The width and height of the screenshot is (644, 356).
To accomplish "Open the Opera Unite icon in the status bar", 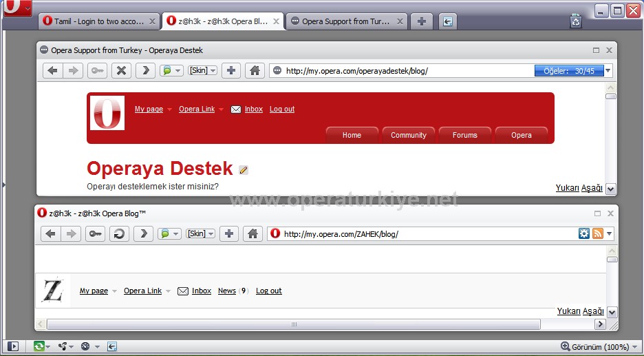I will point(63,346).
